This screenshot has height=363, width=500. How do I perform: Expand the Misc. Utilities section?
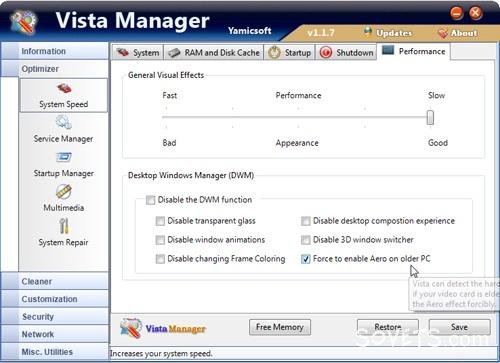point(55,352)
